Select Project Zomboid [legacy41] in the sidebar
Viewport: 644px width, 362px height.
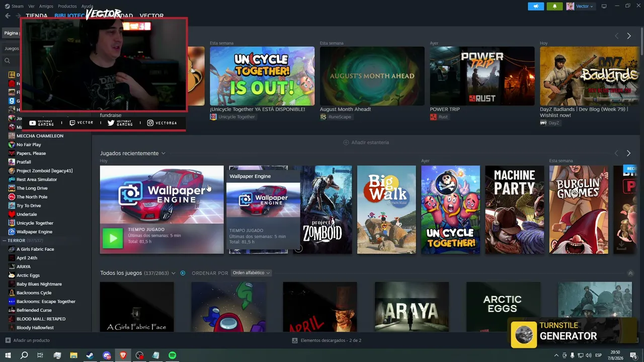44,170
